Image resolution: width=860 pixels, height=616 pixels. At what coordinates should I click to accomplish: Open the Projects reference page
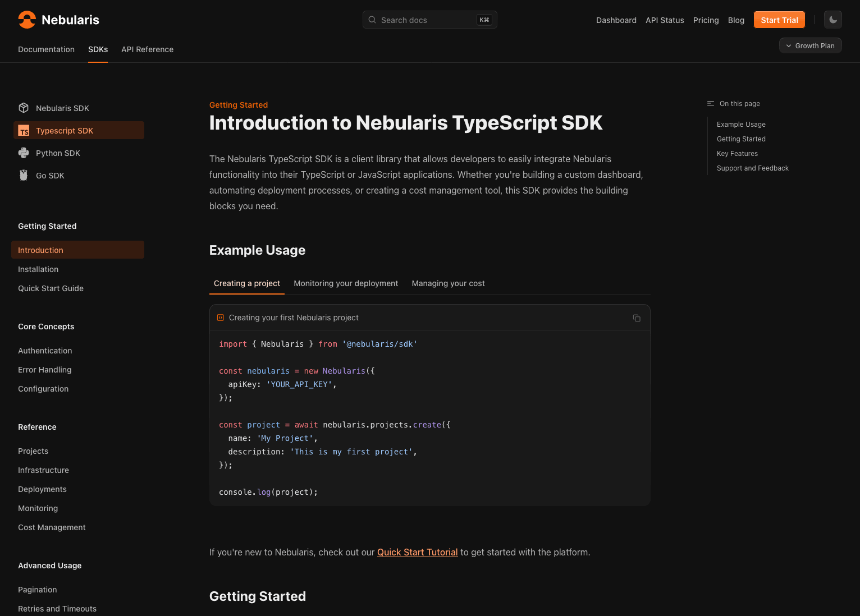(33, 451)
